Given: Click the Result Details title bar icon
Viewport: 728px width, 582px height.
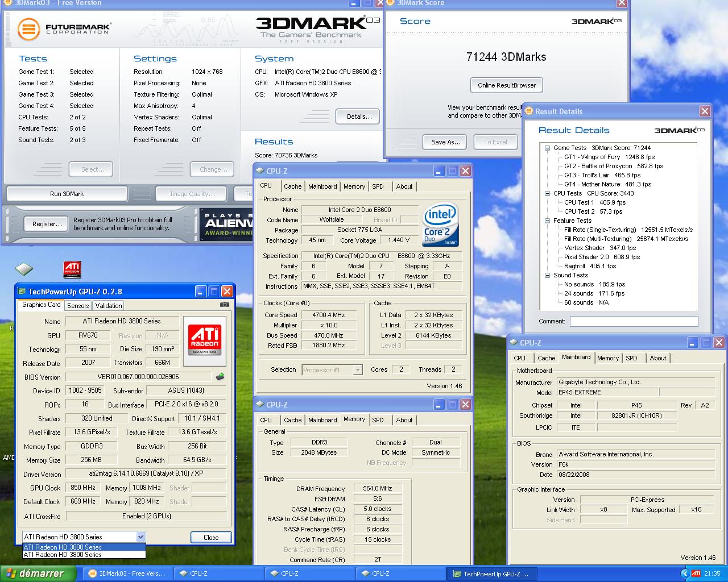Looking at the screenshot, I should coord(530,111).
